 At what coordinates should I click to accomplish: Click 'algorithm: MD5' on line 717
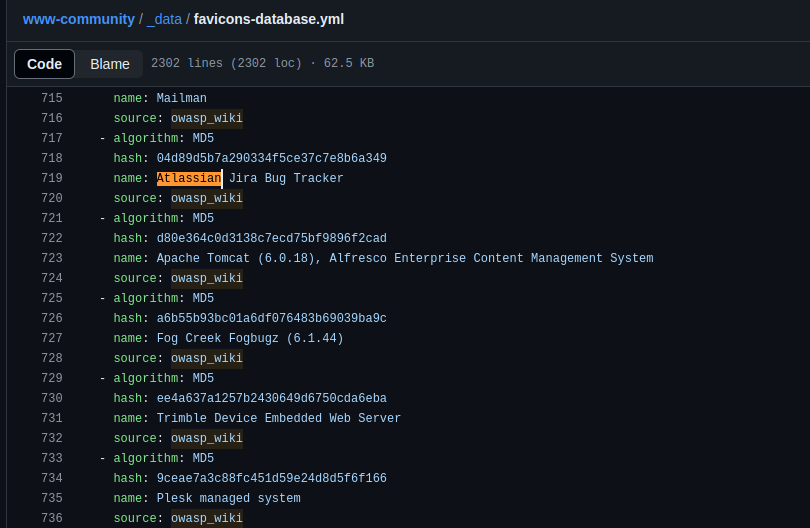(x=164, y=138)
